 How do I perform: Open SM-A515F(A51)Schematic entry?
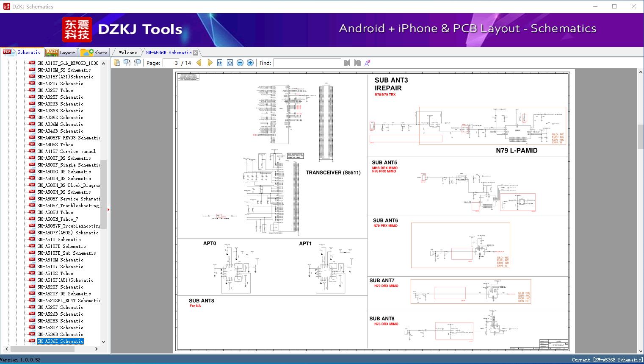coord(65,280)
